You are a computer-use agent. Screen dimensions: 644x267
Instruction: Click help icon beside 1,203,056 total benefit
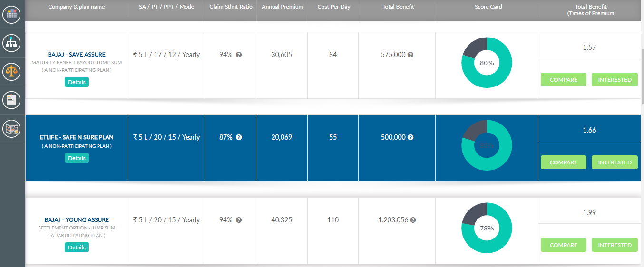(413, 220)
